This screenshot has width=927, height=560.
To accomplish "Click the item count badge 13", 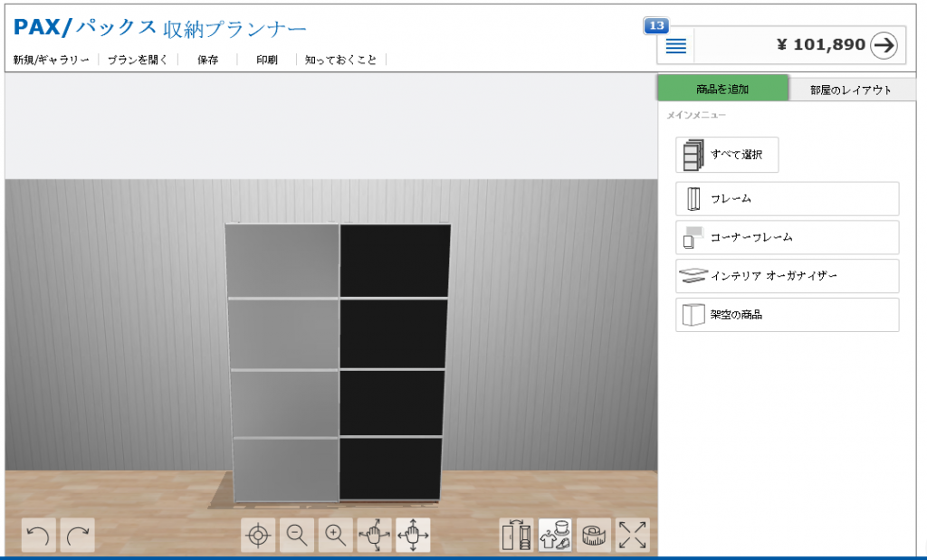I will click(x=656, y=25).
